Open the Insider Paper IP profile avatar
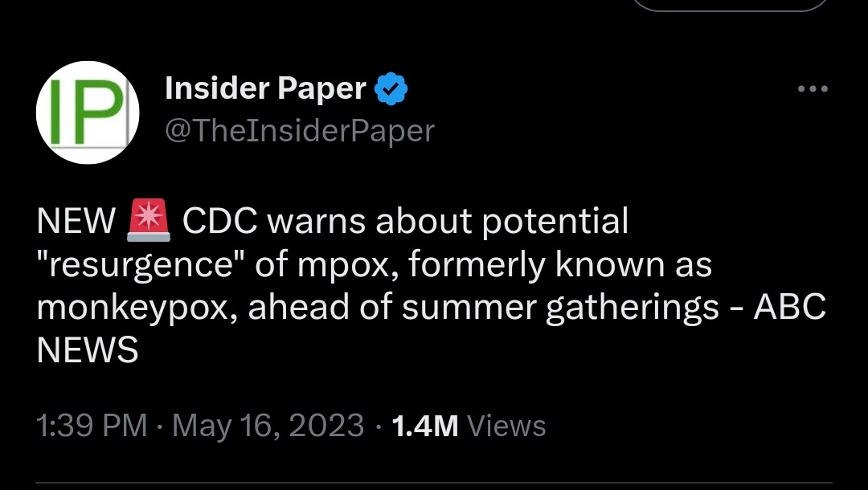Viewport: 868px width, 490px height. pos(88,112)
